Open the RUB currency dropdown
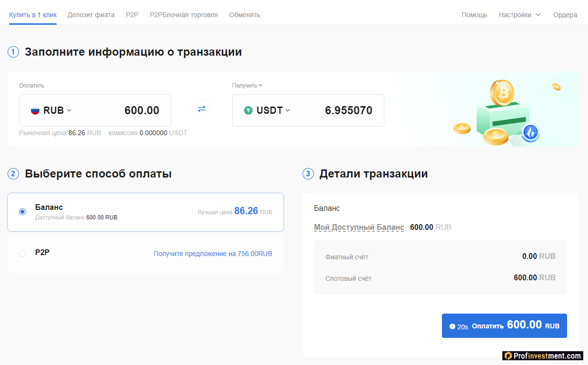This screenshot has height=365, width=588. (x=51, y=110)
